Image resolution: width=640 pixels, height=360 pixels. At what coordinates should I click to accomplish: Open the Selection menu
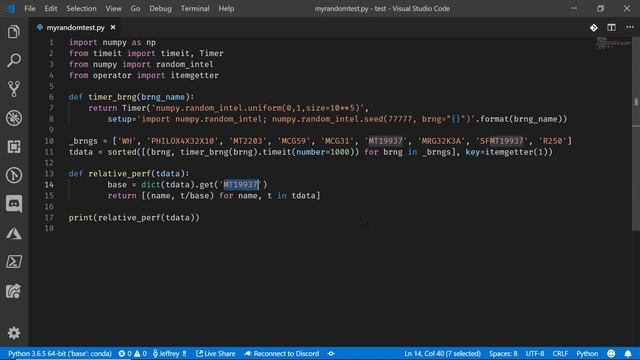point(81,9)
